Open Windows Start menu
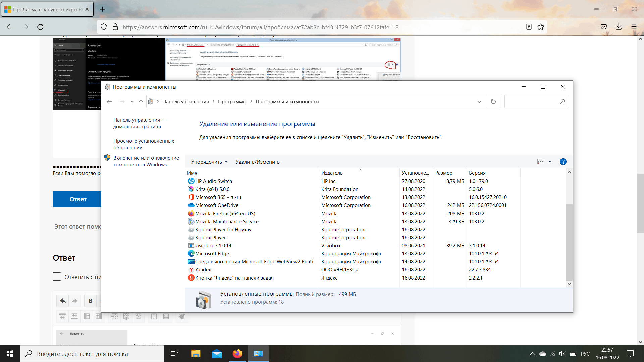644x362 pixels. tap(10, 354)
